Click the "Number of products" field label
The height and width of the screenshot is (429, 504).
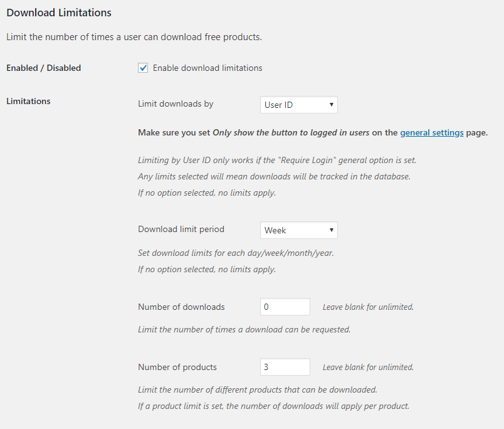[177, 367]
